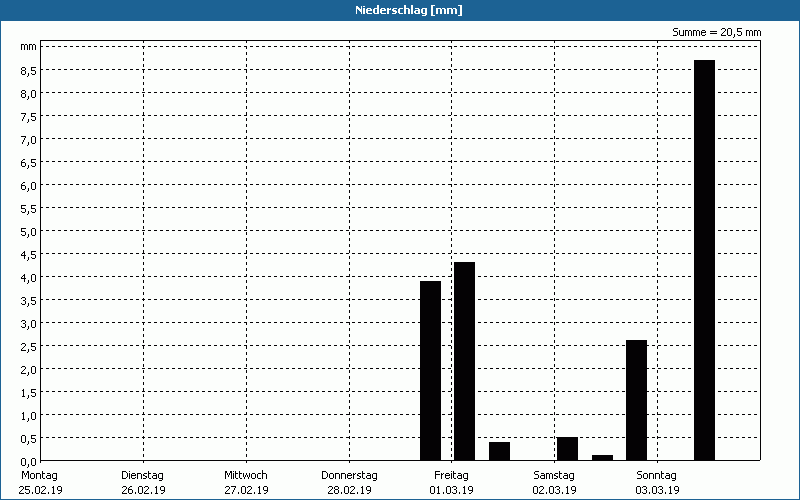Select the tallest 8,7 mm bar on Sonntag
This screenshot has width=800, height=500.
click(705, 260)
